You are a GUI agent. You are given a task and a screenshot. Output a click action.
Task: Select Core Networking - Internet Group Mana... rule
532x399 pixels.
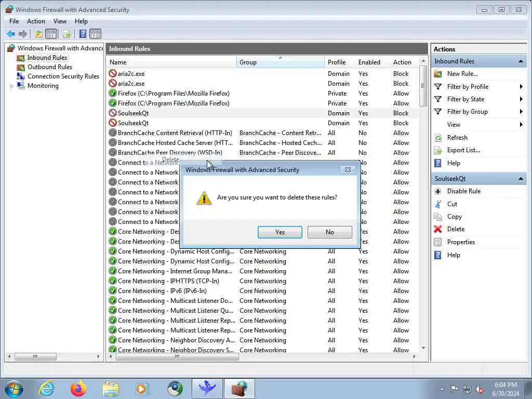point(263,271)
